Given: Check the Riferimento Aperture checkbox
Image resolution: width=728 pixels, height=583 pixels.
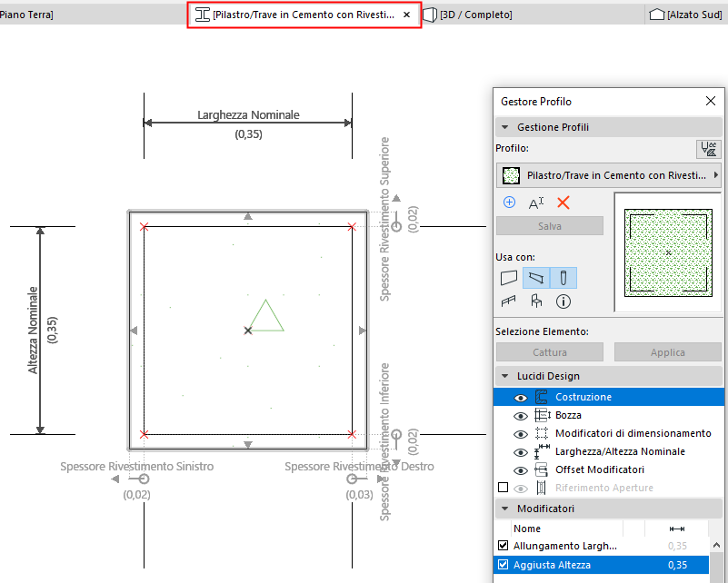Looking at the screenshot, I should 504,488.
